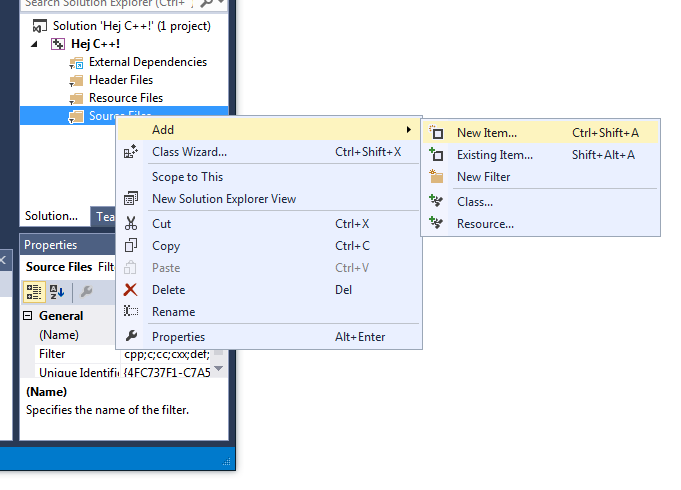This screenshot has height=490, width=681.
Task: Click the Class... icon in Add submenu
Action: coord(436,201)
